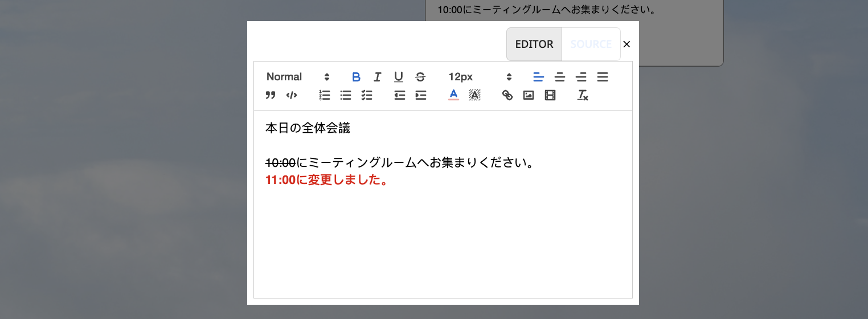Align text to the right
The image size is (868, 319).
pos(581,77)
